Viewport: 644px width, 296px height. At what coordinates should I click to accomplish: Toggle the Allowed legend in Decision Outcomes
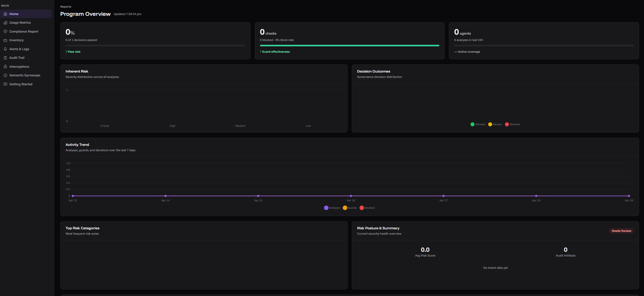click(478, 124)
